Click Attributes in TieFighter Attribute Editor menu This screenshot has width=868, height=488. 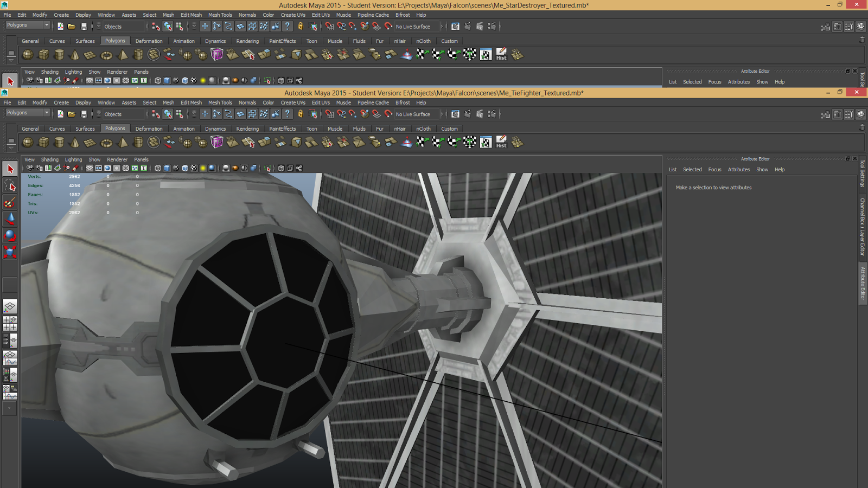[x=739, y=170]
